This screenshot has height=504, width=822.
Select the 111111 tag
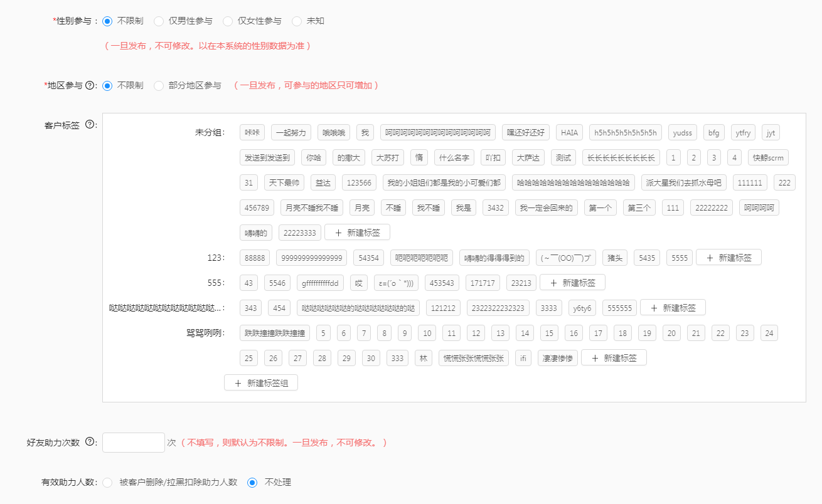coord(750,182)
